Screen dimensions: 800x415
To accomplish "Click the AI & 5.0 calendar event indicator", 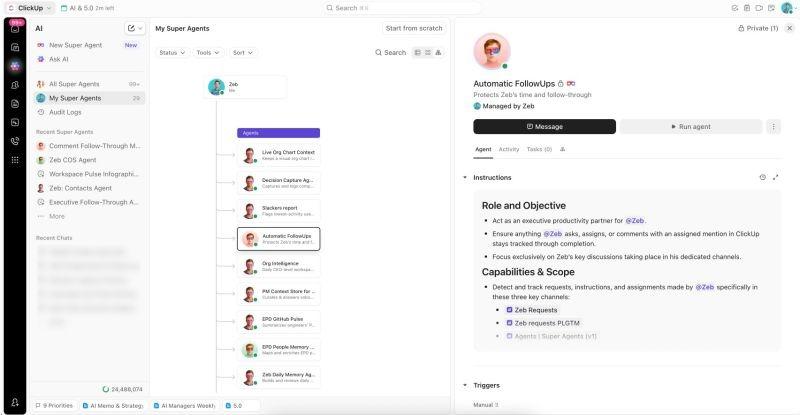I will [x=87, y=8].
